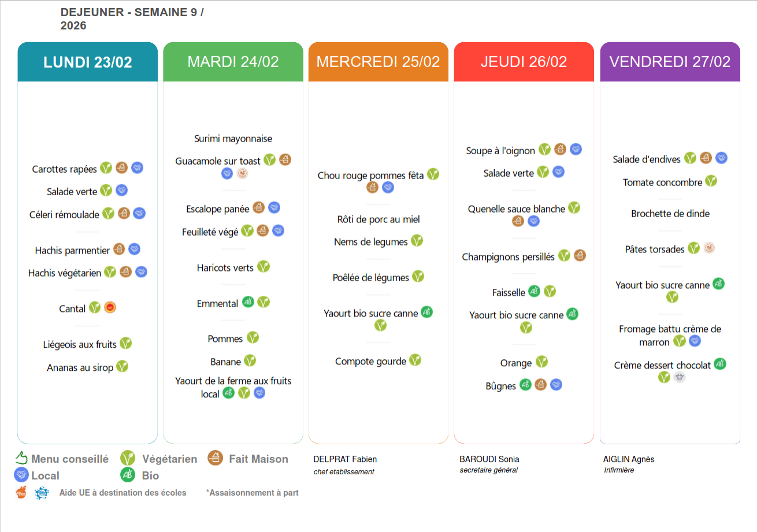Click the Surimi mayonnaise starter text
Image resolution: width=757 pixels, height=532 pixels.
coord(233,139)
